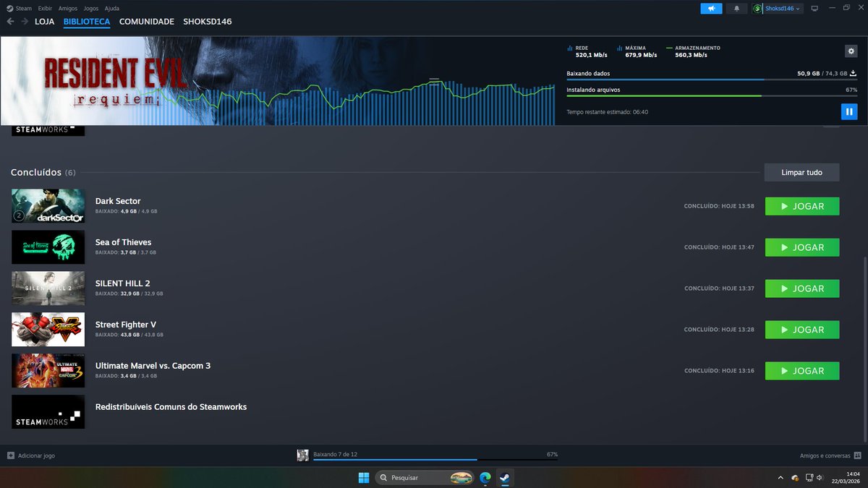Select Redistribuíveis Comuns do Steamworks title
The image size is (868, 488).
(x=171, y=407)
